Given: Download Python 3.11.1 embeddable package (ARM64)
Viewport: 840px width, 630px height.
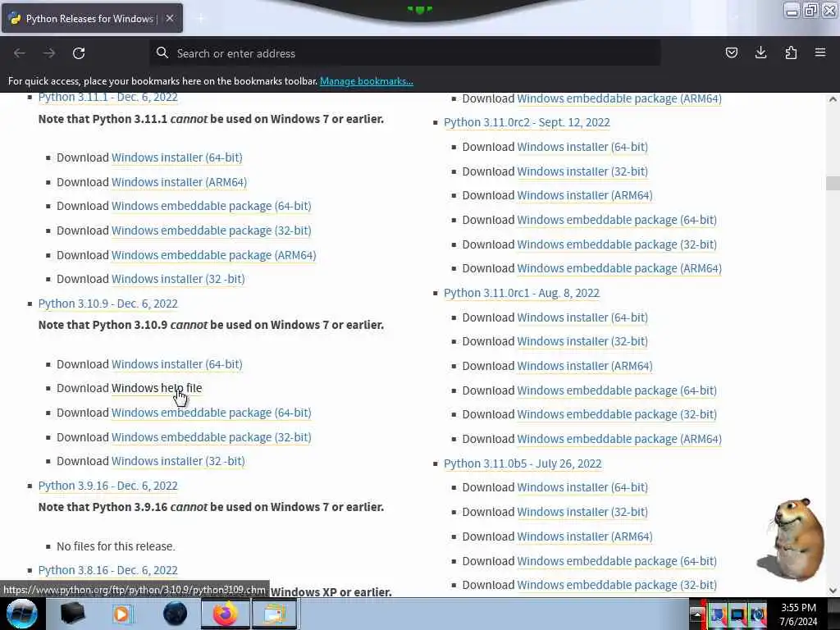Looking at the screenshot, I should 214,255.
